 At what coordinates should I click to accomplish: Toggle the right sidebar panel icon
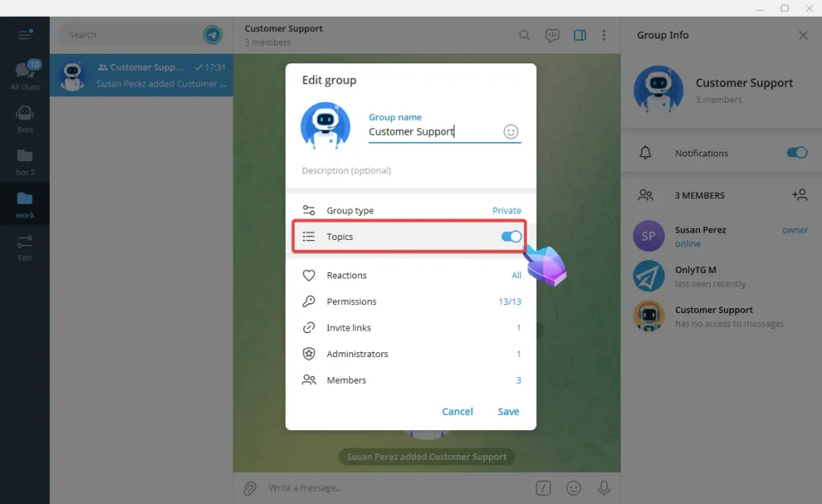tap(580, 35)
